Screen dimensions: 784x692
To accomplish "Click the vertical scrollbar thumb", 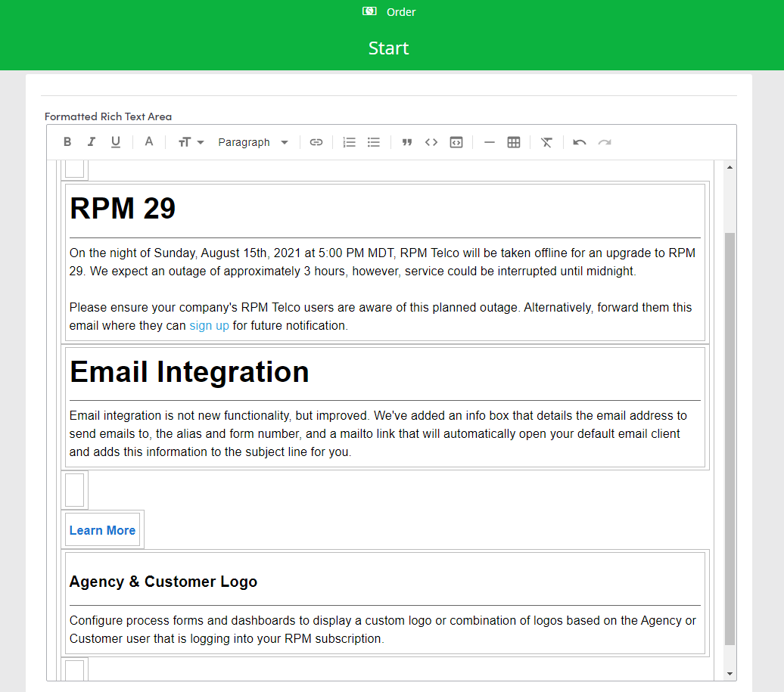I will 730,439.
